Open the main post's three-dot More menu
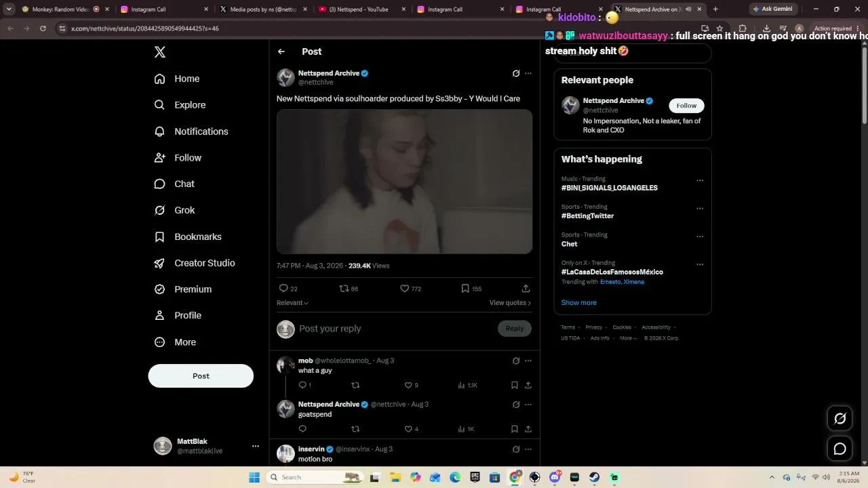This screenshot has height=488, width=868. [528, 73]
